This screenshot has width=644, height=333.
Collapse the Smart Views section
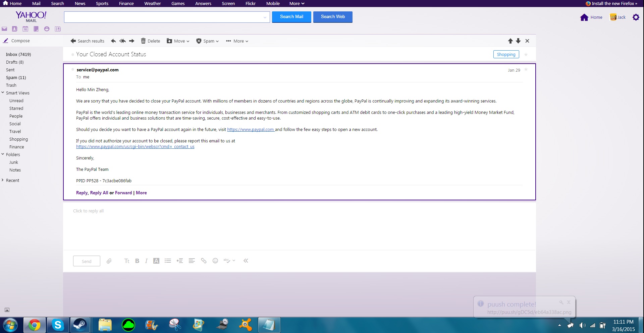(3, 93)
